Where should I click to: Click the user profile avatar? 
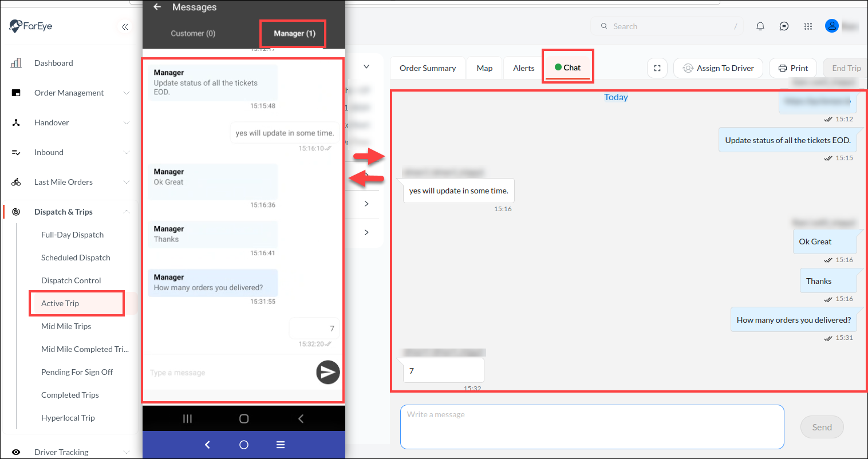[x=832, y=26]
